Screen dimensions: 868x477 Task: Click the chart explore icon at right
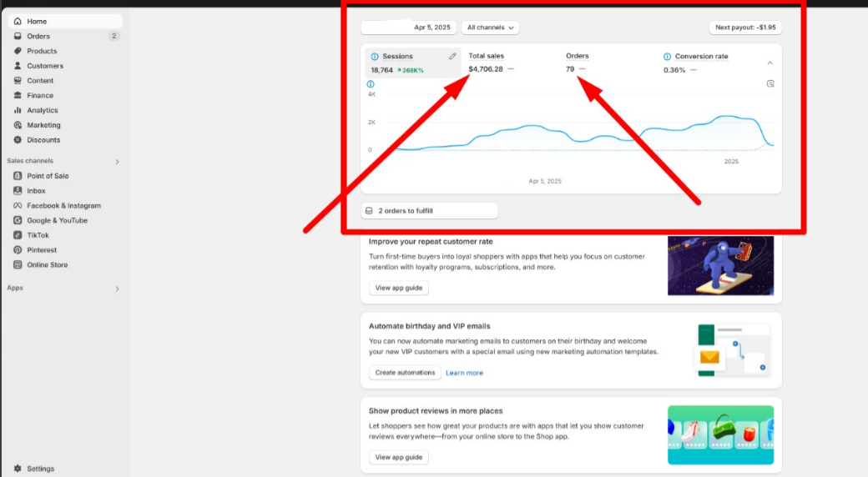coord(770,83)
